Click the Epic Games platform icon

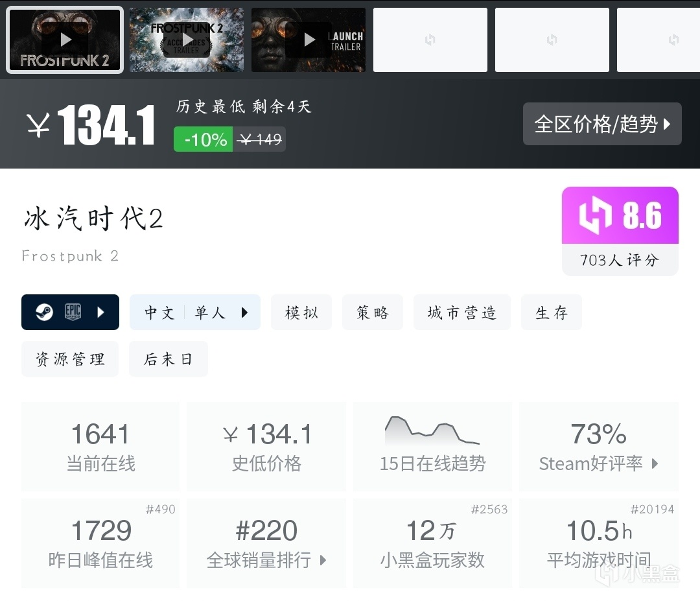[73, 312]
